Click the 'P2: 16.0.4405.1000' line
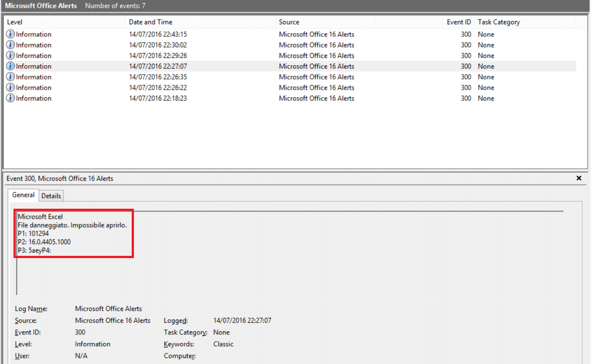591x364 pixels. 44,242
